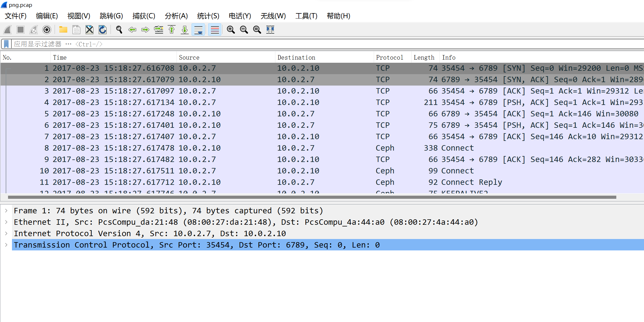Click display filter bookmark icon
644x322 pixels.
(x=6, y=44)
